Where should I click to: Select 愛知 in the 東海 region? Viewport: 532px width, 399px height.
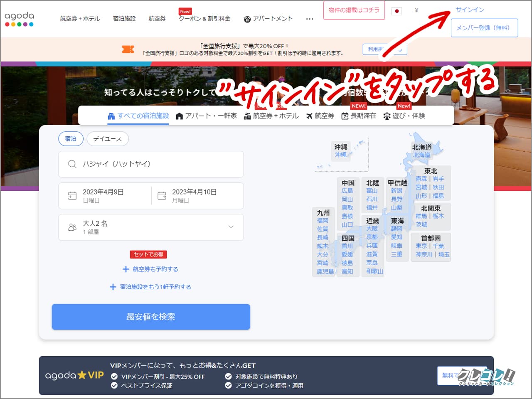point(397,237)
